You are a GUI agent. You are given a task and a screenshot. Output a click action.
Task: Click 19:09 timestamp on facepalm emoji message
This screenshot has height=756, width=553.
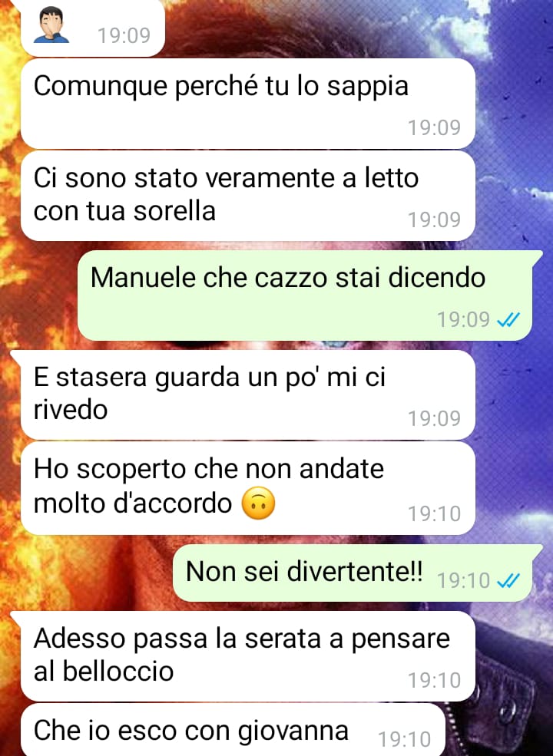pos(124,35)
